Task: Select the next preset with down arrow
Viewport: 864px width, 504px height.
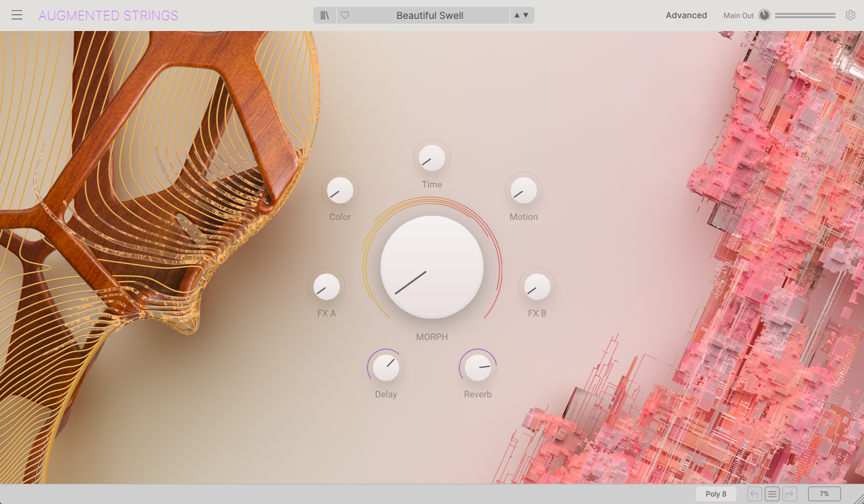Action: tap(526, 16)
